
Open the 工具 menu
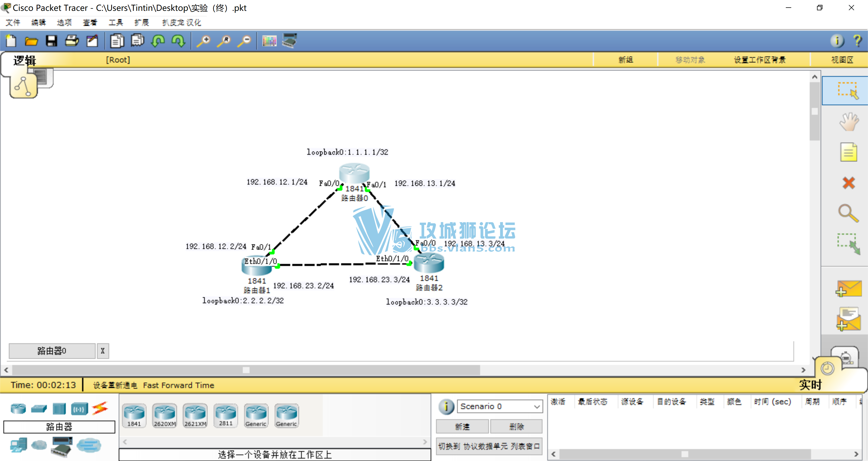[x=116, y=23]
